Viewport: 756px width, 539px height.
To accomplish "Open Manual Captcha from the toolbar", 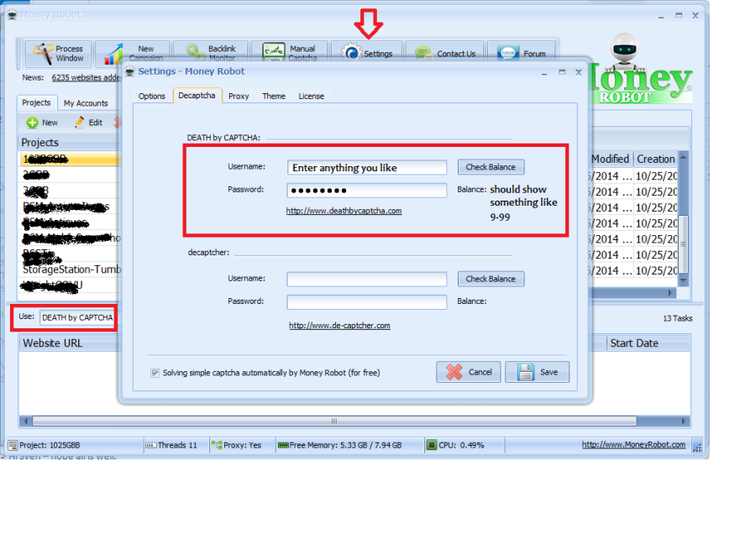I will pyautogui.click(x=272, y=53).
